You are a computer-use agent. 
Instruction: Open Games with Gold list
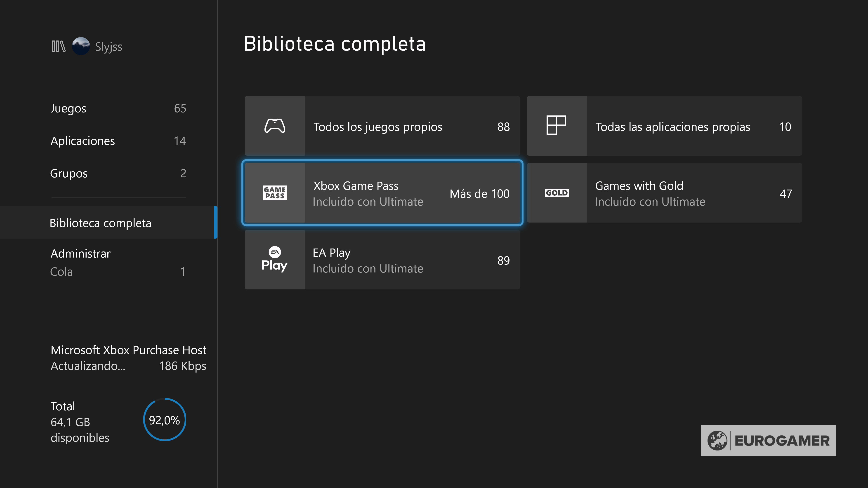coord(664,193)
